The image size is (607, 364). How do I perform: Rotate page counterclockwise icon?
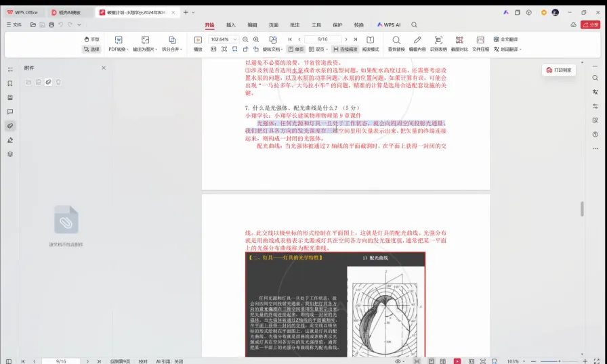(245, 49)
